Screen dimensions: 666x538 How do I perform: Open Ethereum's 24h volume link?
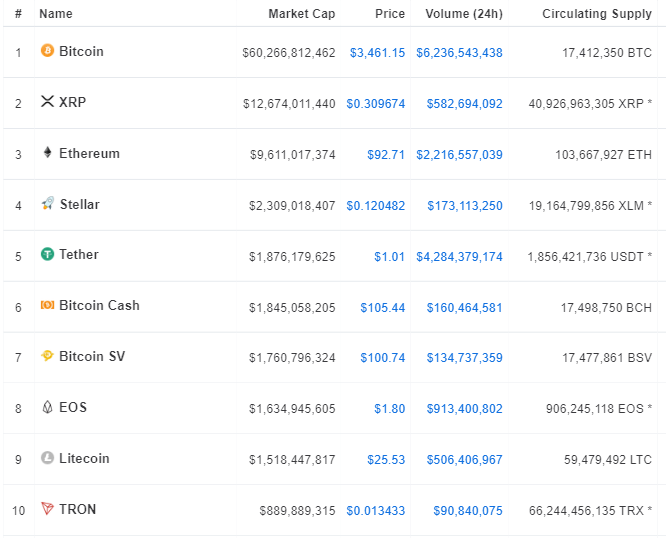459,155
